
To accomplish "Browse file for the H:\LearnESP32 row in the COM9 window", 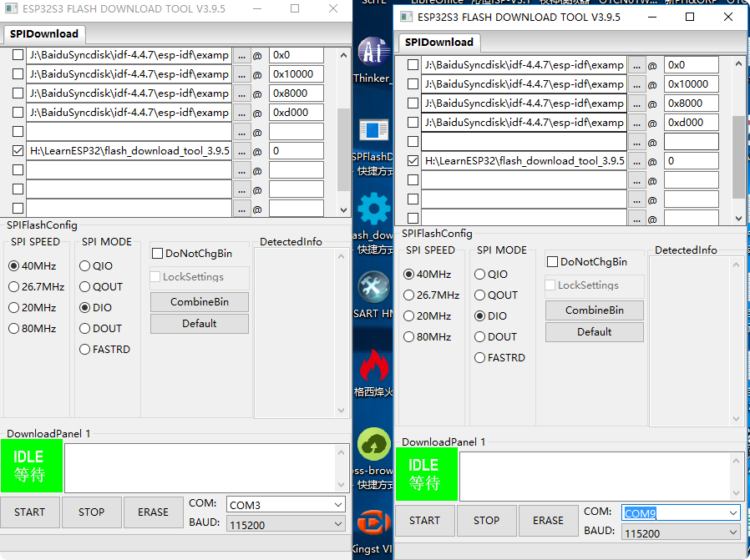I will [x=637, y=161].
